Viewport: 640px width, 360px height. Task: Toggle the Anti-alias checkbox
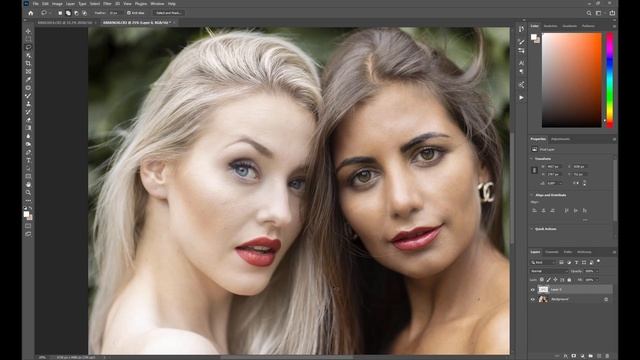[x=129, y=13]
